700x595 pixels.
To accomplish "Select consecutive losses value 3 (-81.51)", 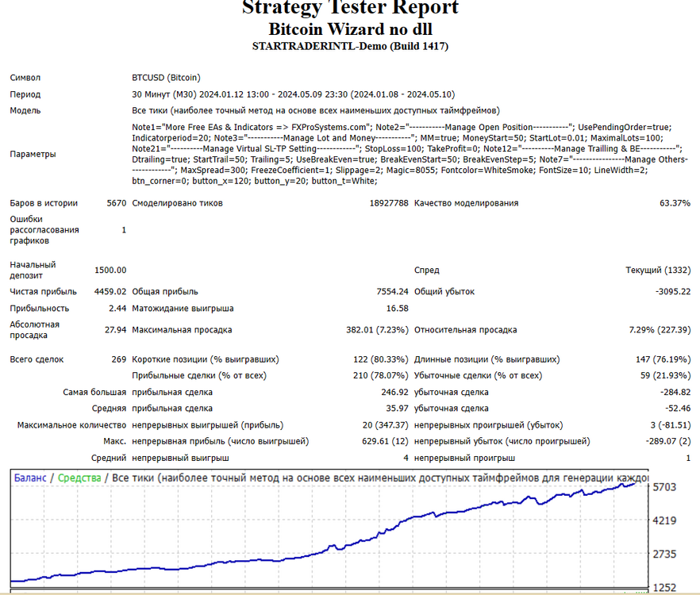I will pyautogui.click(x=671, y=425).
